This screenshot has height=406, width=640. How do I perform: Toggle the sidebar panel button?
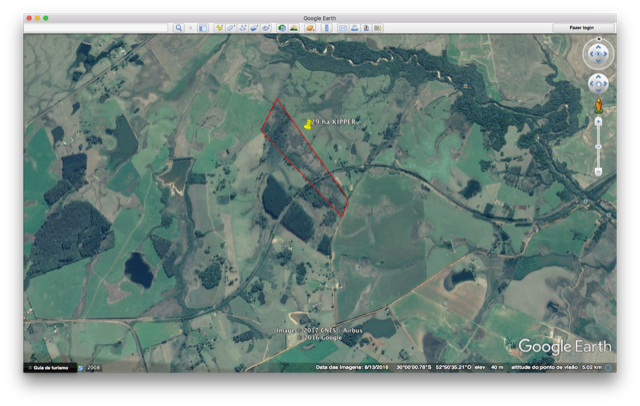tap(203, 28)
